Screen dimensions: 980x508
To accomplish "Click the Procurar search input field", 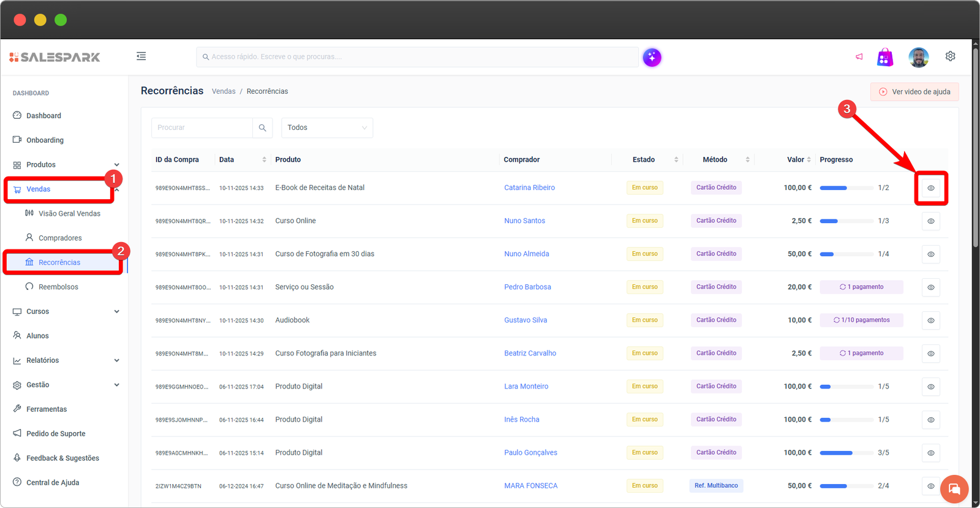I will (202, 127).
